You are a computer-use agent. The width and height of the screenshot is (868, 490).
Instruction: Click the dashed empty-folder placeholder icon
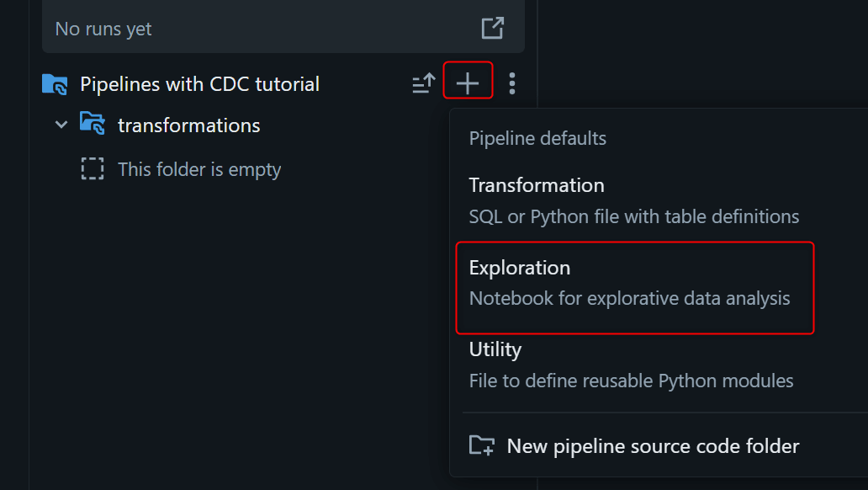click(x=93, y=169)
